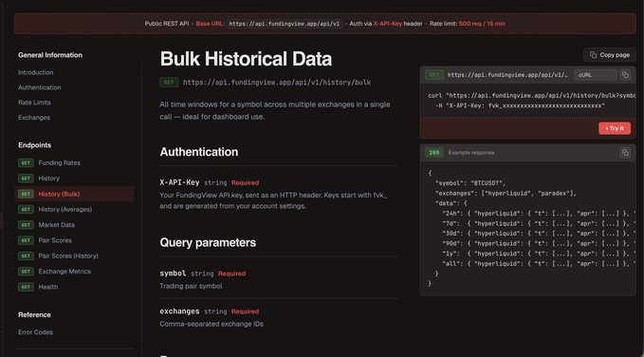644x357 pixels.
Task: Click the "symbol": "BTCUSDT" response line
Action: tap(470, 183)
